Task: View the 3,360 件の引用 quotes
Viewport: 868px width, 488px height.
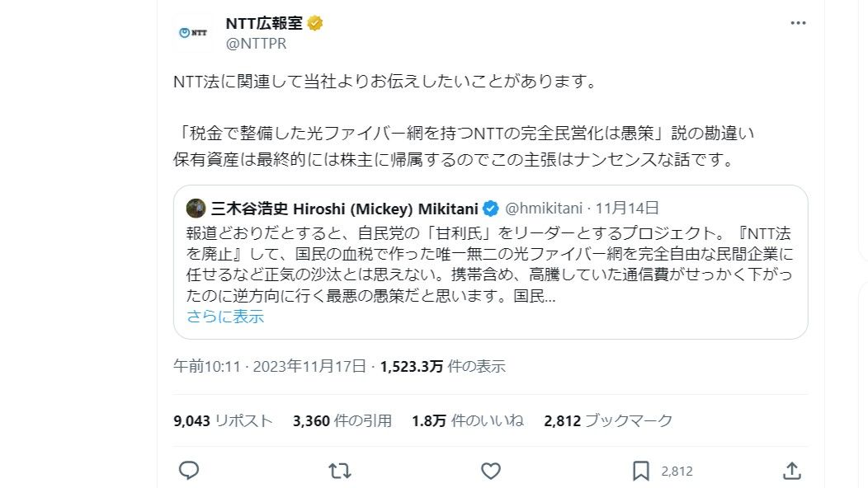Action: 342,420
